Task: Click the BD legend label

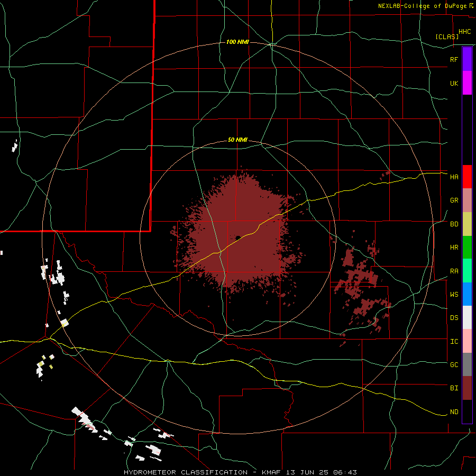Action: 454,224
